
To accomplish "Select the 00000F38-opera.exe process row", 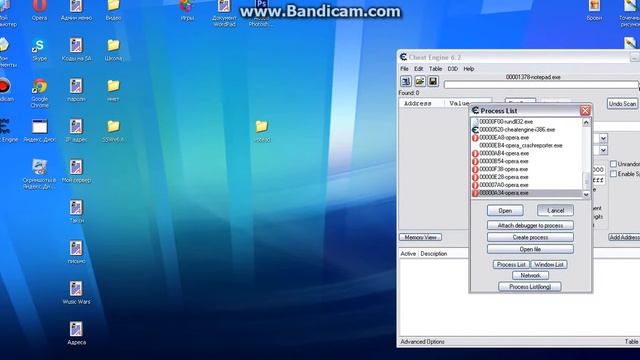I will pos(527,169).
